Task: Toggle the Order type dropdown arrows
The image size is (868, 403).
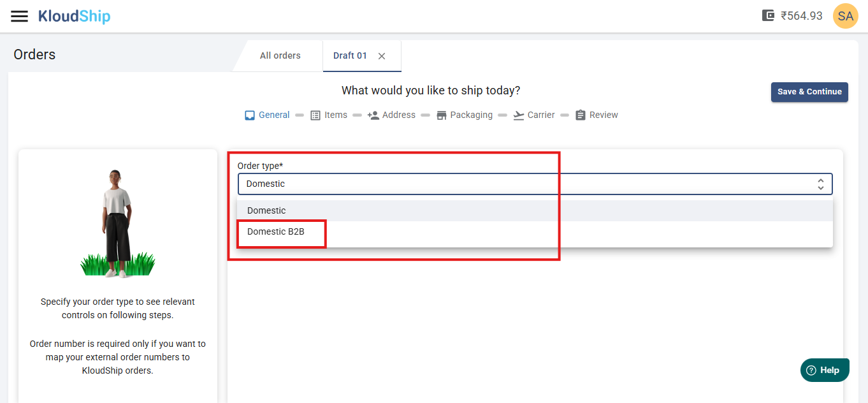Action: point(821,184)
